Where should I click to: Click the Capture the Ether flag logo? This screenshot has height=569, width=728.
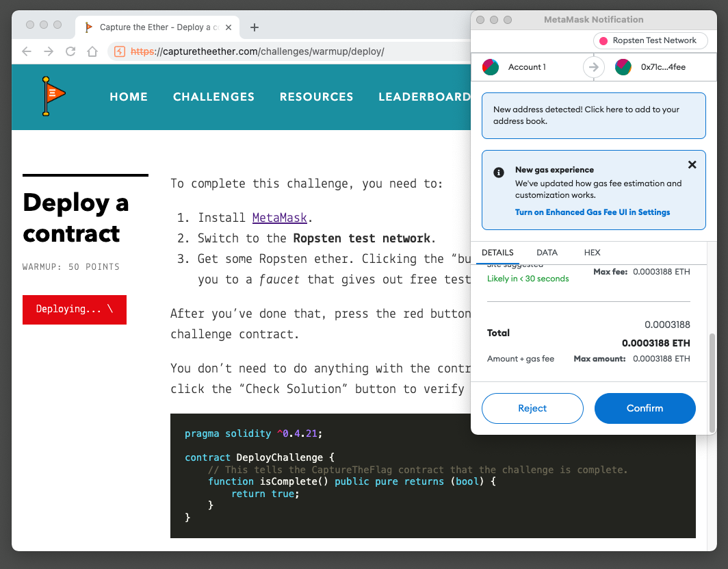(53, 96)
